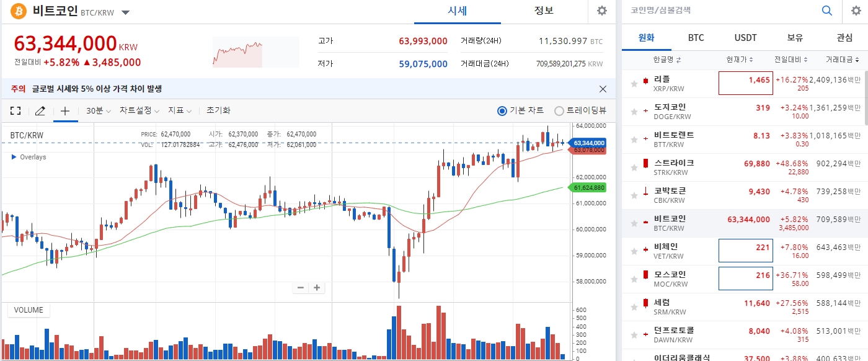Close the 글로벌 시세 warning banner
The image size is (868, 361).
603,89
